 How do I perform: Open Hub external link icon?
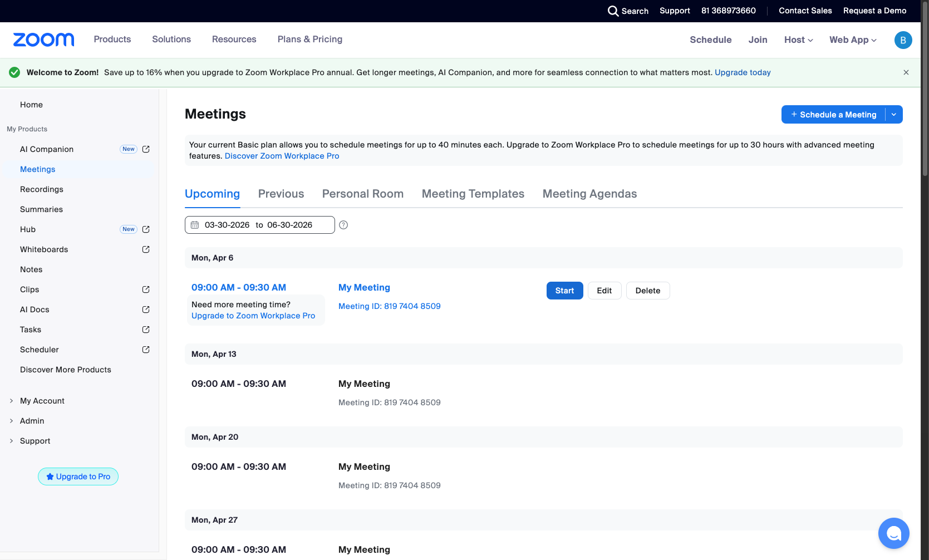146,229
